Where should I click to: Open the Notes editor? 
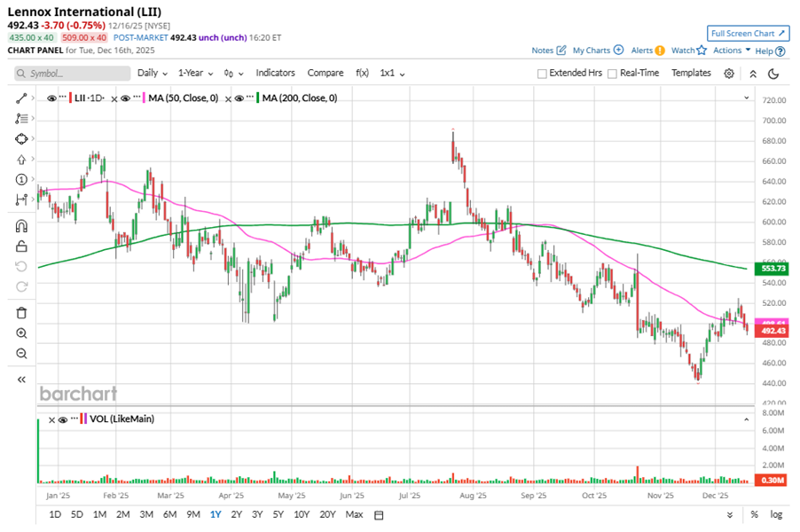(x=548, y=51)
